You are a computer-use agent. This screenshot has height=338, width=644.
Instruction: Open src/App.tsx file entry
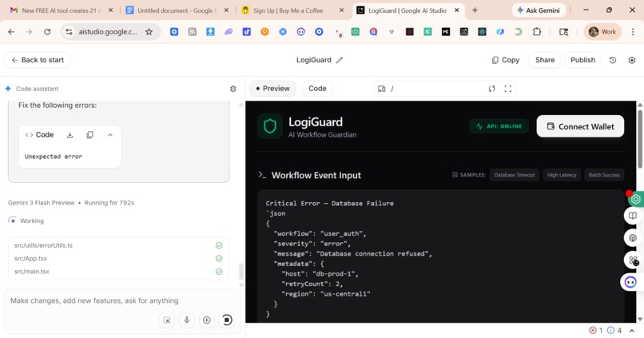118,258
